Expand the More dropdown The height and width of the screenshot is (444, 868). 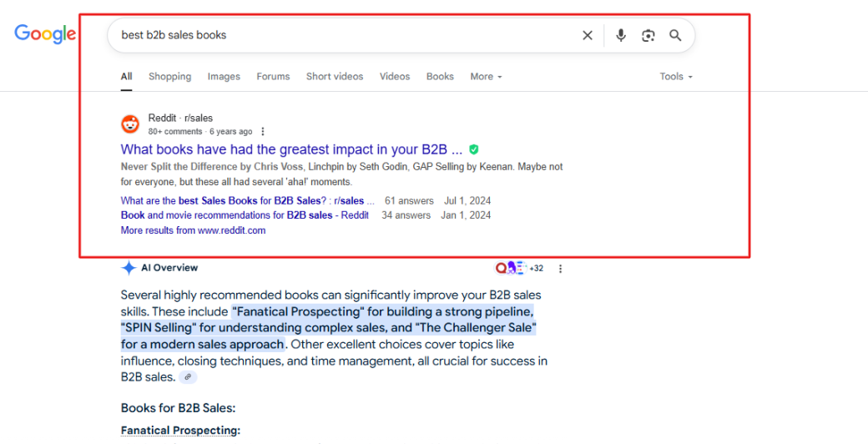(486, 77)
